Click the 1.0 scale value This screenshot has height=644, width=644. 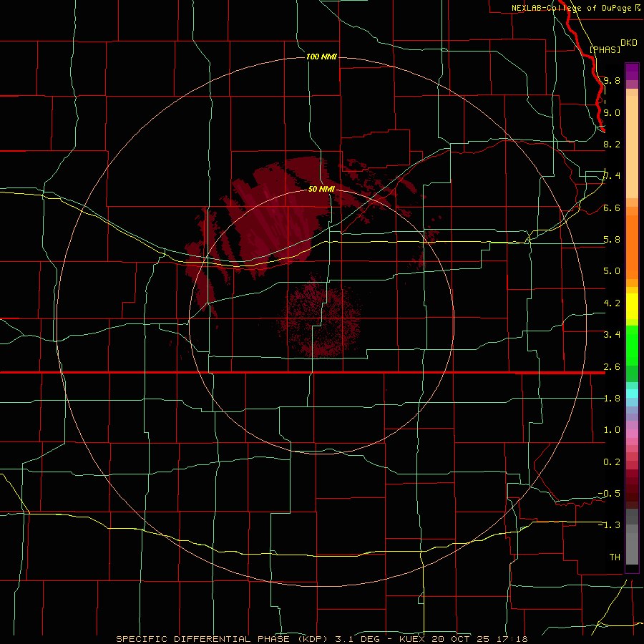point(612,430)
